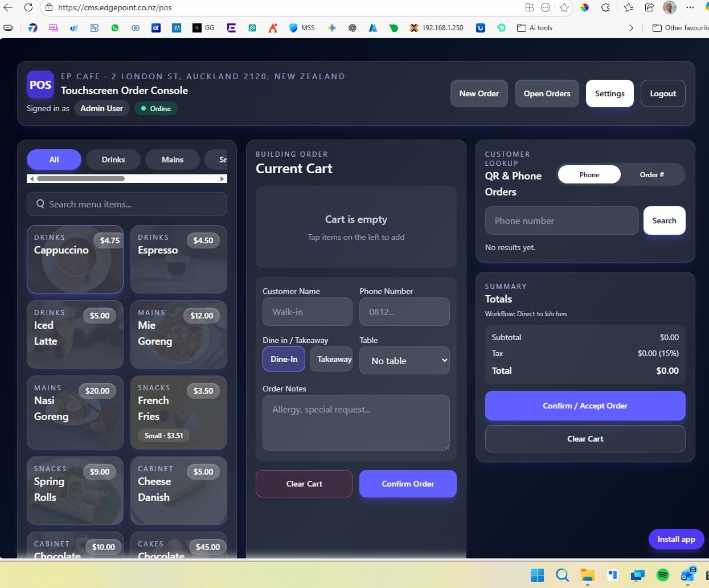Click the POS logo icon

(40, 85)
